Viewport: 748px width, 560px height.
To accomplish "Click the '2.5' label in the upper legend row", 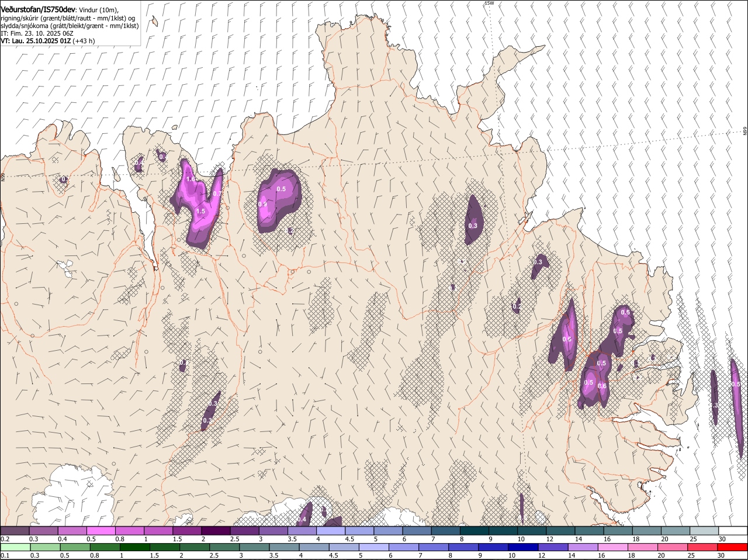I will tap(234, 538).
